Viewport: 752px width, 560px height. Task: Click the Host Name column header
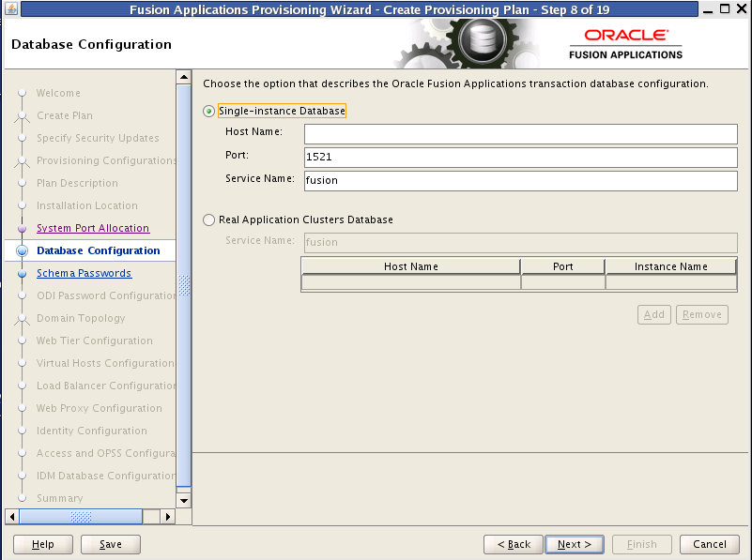coord(411,266)
